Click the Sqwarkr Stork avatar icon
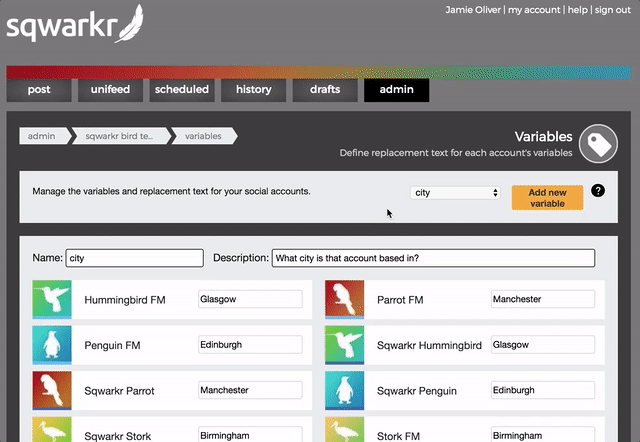Screen dimensions: 640x442 (x=52, y=429)
